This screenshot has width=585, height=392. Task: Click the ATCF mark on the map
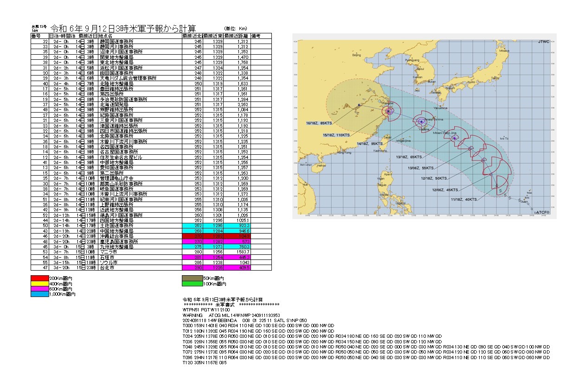click(541, 212)
